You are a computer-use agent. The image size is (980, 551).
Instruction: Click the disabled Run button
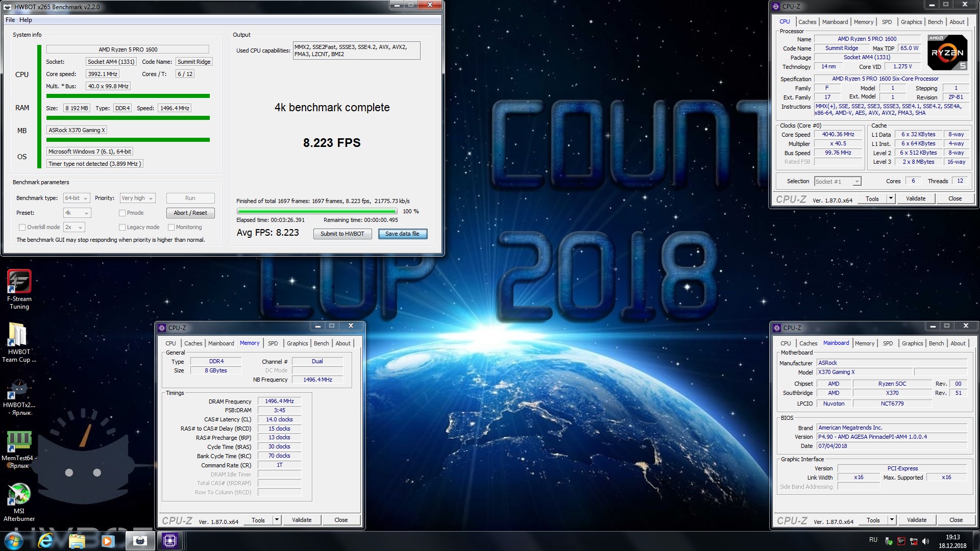pyautogui.click(x=190, y=198)
